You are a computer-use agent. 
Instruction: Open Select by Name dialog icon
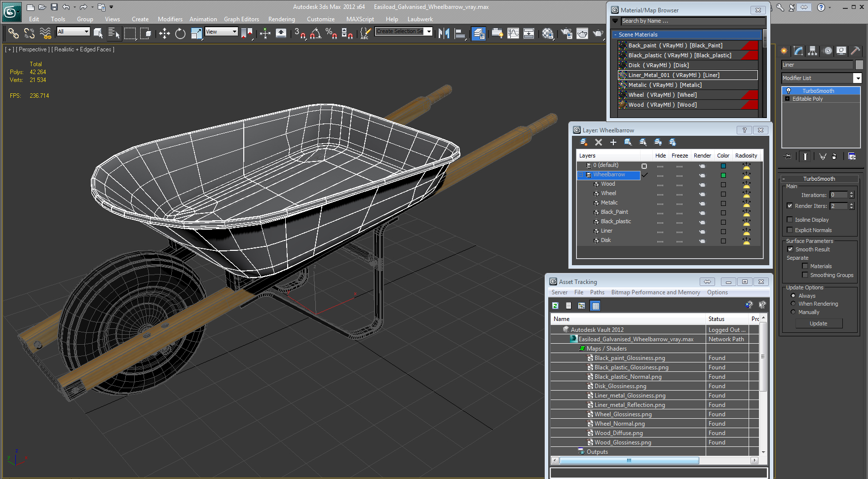click(114, 33)
